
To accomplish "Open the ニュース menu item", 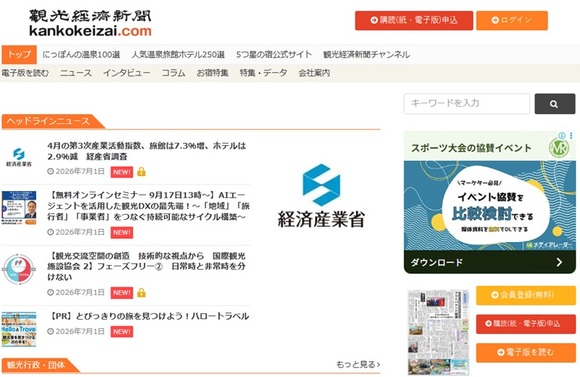I will [x=76, y=73].
